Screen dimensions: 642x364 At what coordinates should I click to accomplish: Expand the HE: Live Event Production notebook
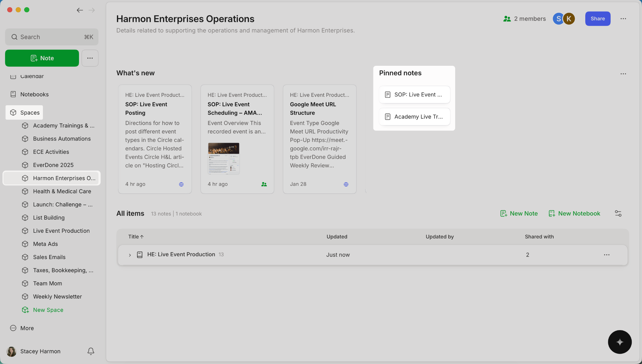point(130,255)
